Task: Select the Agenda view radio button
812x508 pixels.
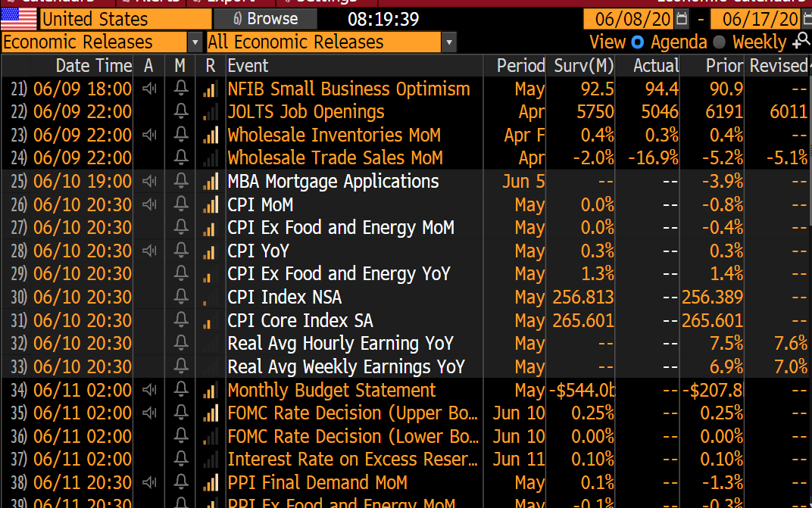Action: [x=638, y=42]
